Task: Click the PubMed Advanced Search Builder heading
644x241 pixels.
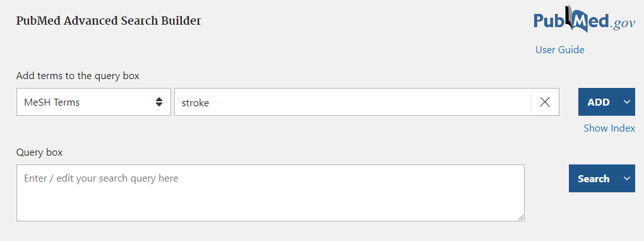Action: (x=109, y=21)
